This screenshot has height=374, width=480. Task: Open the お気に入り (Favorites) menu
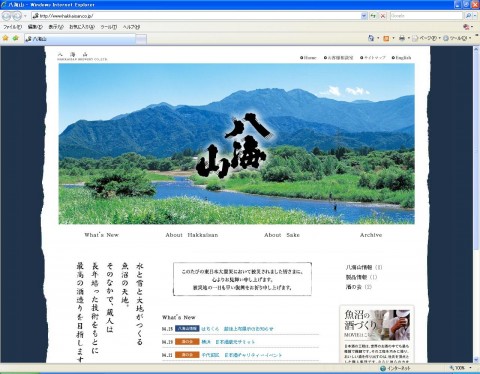82,27
